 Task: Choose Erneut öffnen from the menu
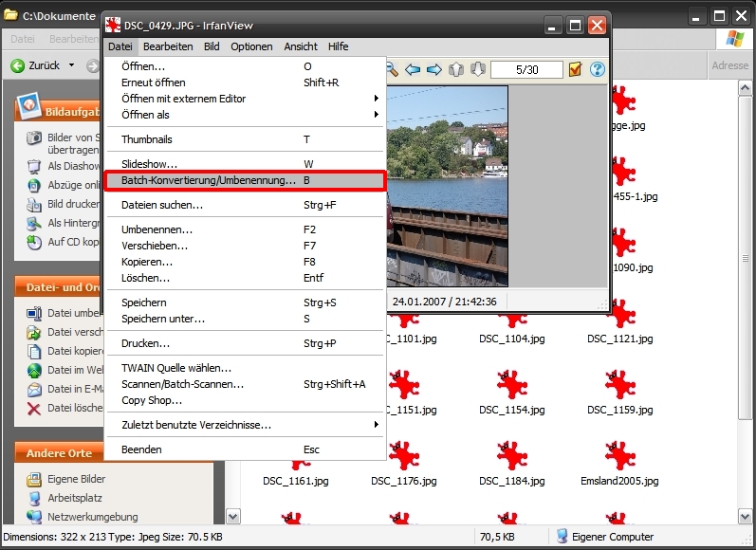[x=246, y=82]
